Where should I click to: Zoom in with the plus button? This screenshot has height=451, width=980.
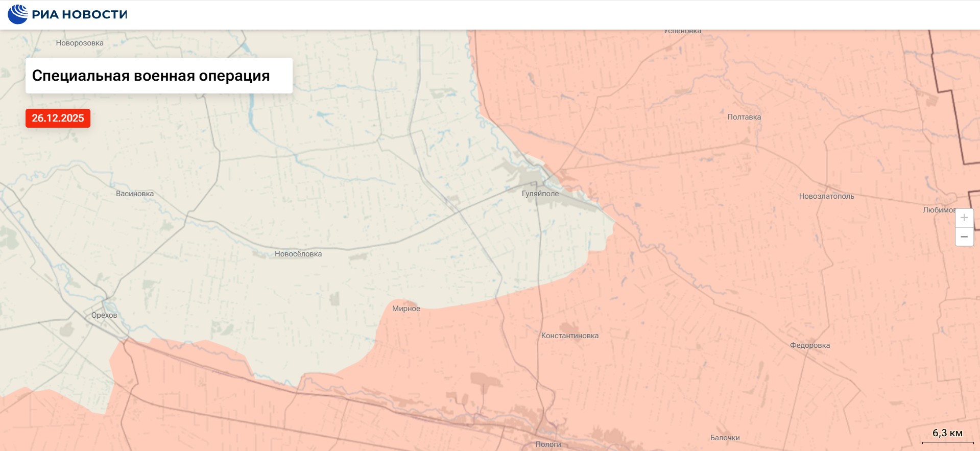[964, 218]
